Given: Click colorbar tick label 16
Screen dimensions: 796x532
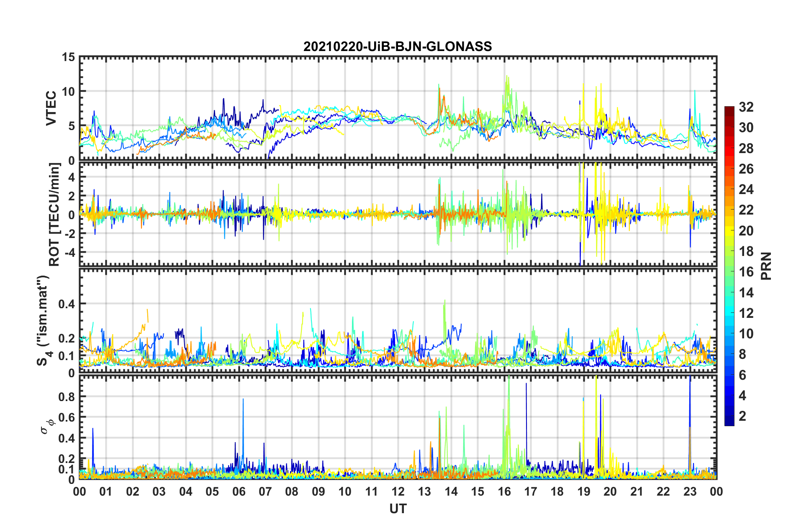Looking at the screenshot, I should (746, 272).
